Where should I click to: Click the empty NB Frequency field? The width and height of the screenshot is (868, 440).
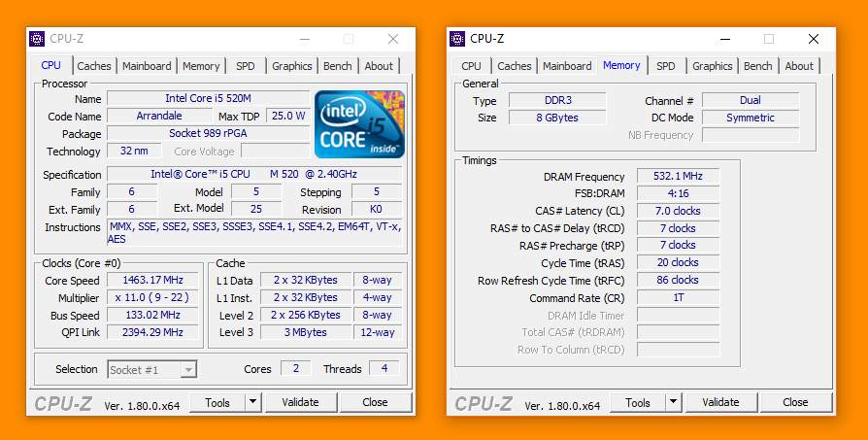click(751, 135)
